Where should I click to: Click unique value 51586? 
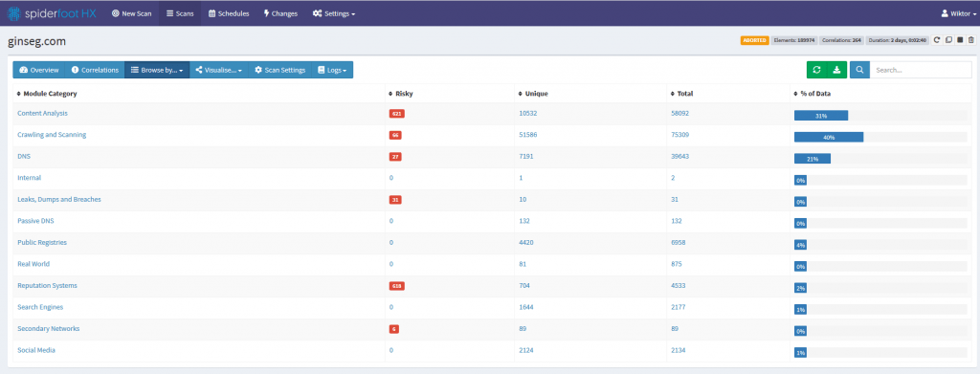click(x=528, y=134)
